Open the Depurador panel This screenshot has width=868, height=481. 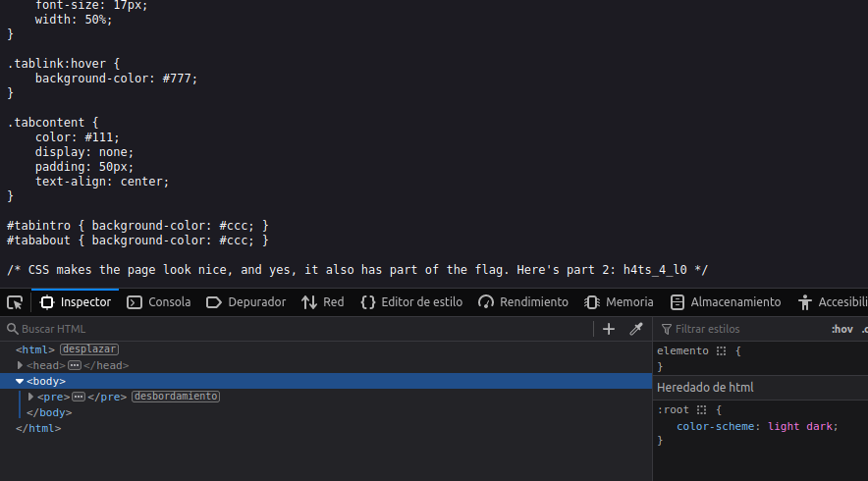[246, 302]
